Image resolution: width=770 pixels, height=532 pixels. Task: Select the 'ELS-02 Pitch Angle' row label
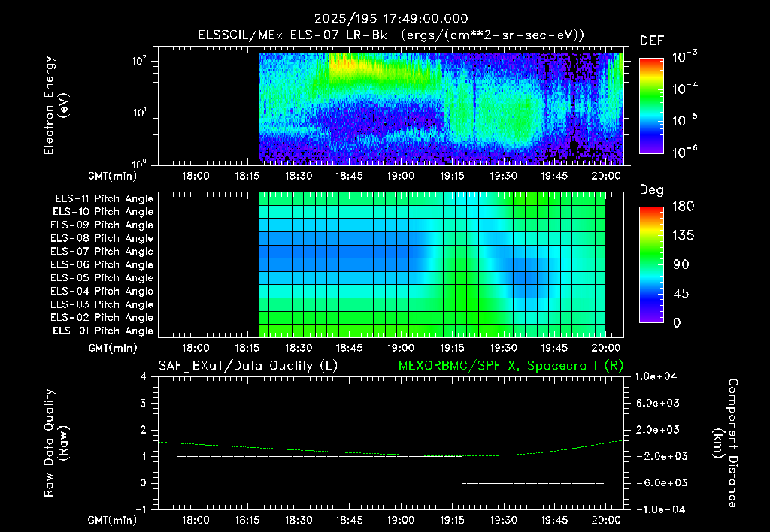102,318
